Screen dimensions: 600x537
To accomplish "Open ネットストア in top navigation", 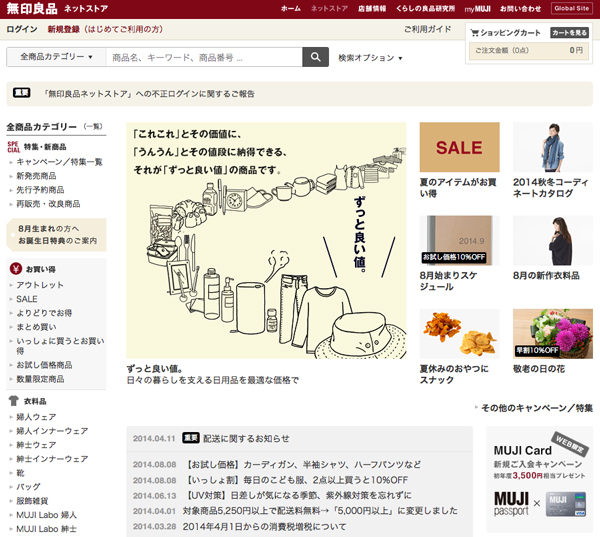I will point(329,8).
